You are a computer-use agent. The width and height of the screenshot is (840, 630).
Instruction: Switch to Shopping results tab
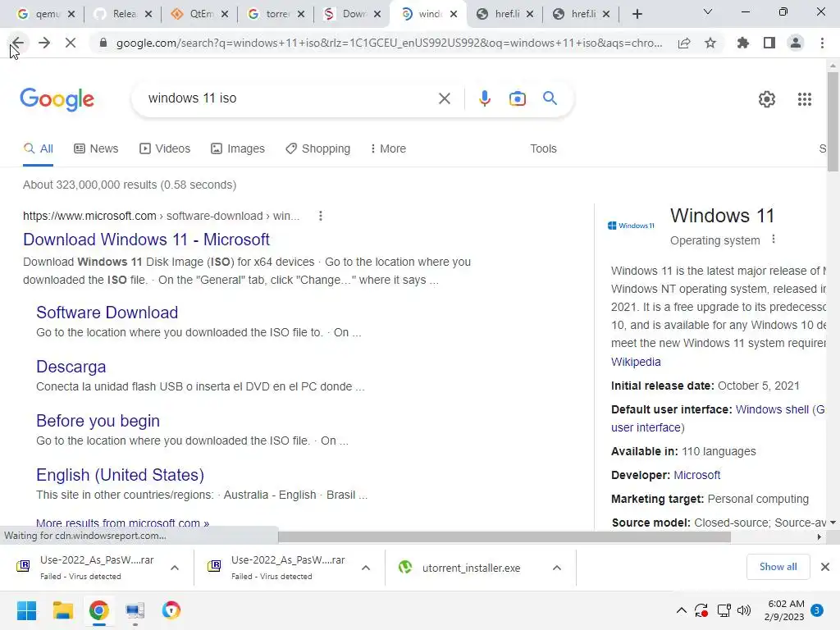(x=318, y=148)
